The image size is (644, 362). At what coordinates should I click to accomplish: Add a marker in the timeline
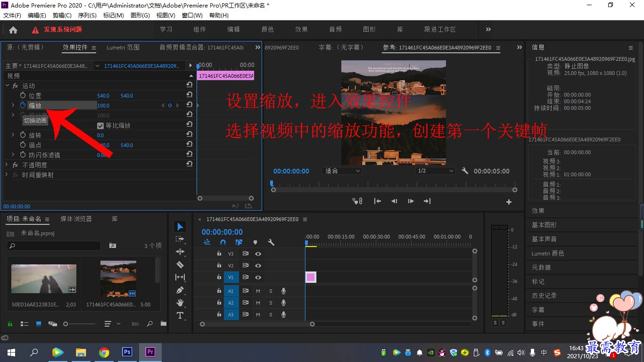255,242
